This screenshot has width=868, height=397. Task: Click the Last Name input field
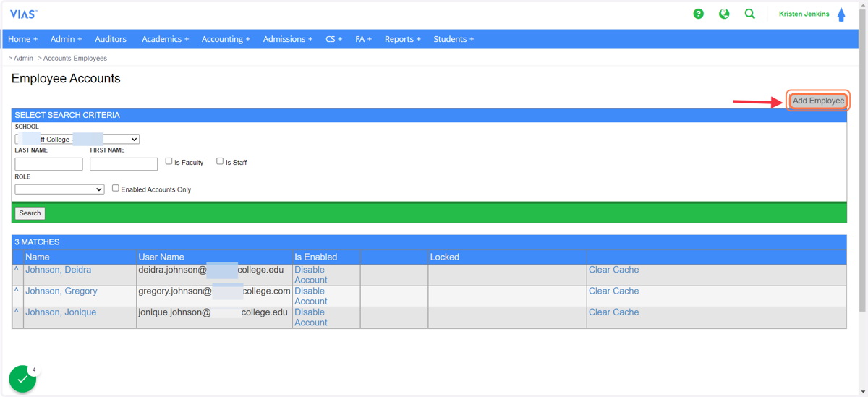tap(48, 164)
